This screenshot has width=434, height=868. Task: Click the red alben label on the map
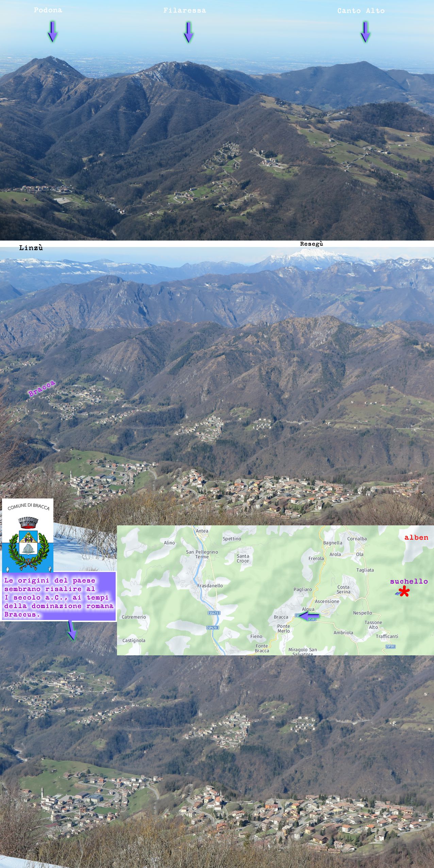[x=416, y=538]
